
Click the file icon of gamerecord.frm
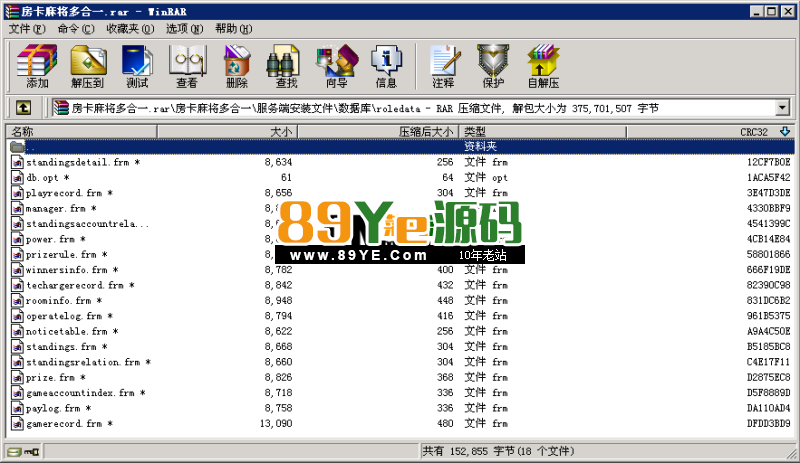click(17, 424)
